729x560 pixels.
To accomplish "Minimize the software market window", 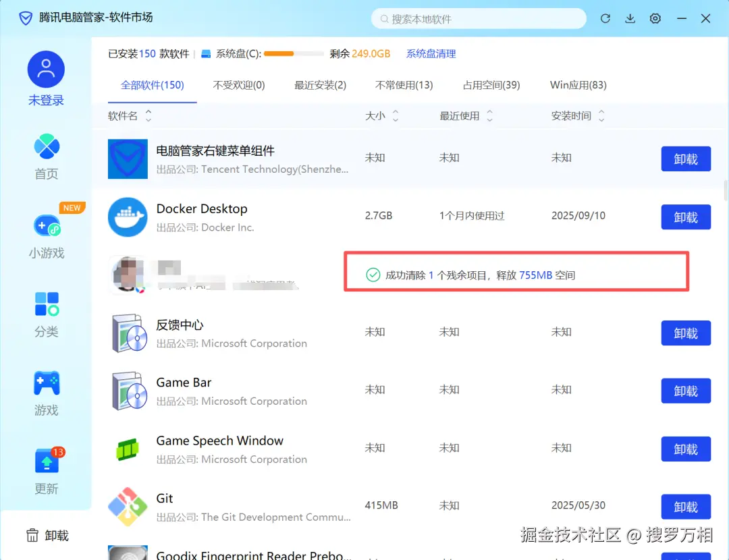I will [x=682, y=19].
